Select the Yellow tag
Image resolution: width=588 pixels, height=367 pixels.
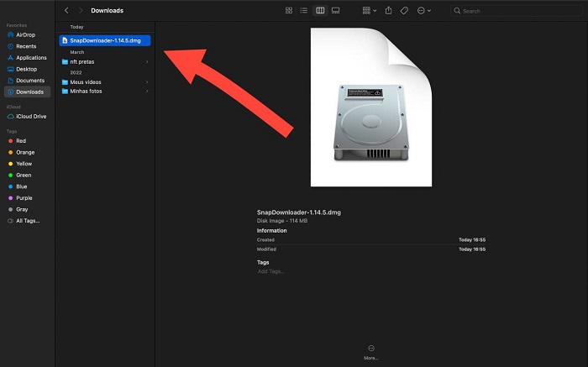click(x=24, y=164)
